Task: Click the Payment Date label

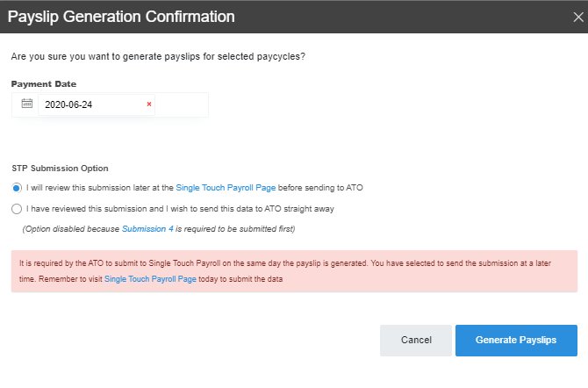Action: point(44,84)
